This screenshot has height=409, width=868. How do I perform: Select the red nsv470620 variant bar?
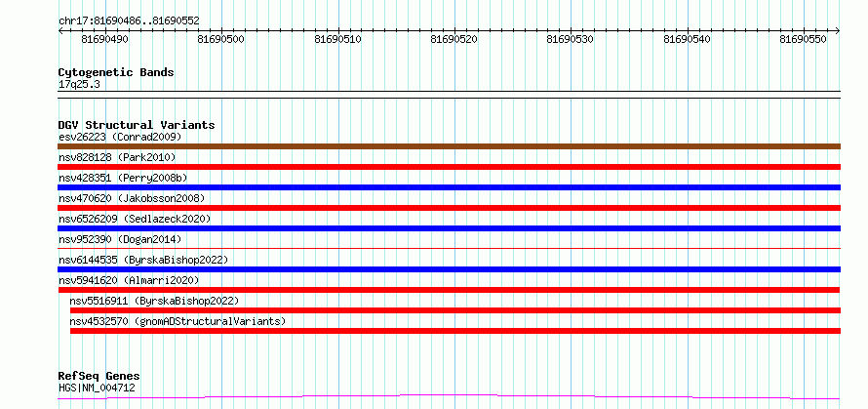(449, 208)
